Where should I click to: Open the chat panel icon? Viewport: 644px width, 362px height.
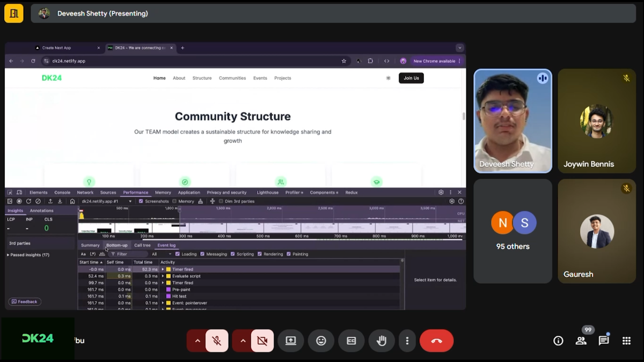click(x=604, y=341)
